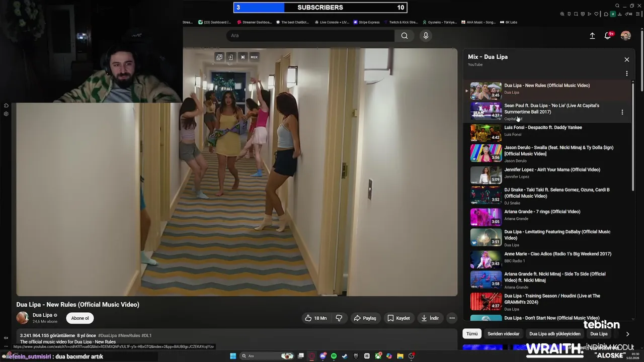Viewport: 644px width, 362px height.
Task: Click the green 'a' extension icon
Action: pyautogui.click(x=613, y=14)
